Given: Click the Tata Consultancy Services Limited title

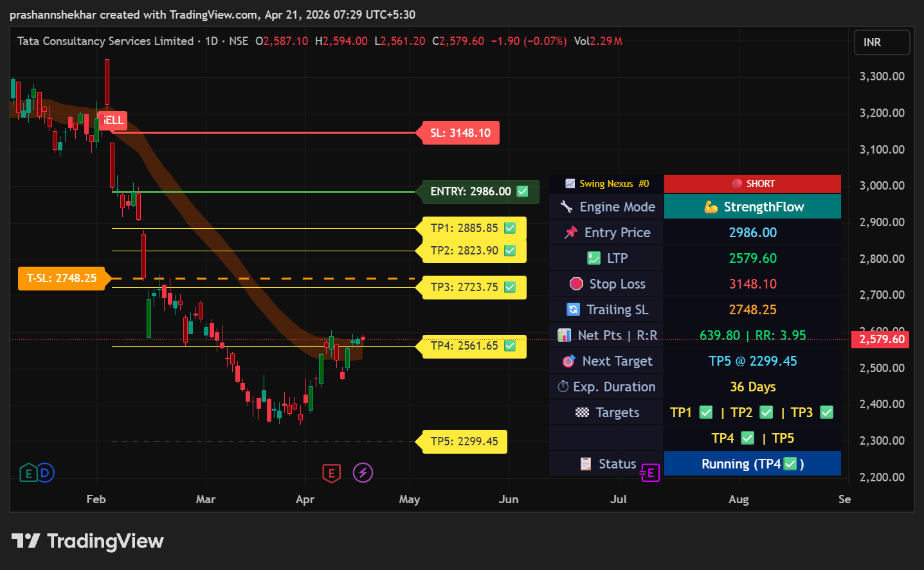Looking at the screenshot, I should click(105, 41).
